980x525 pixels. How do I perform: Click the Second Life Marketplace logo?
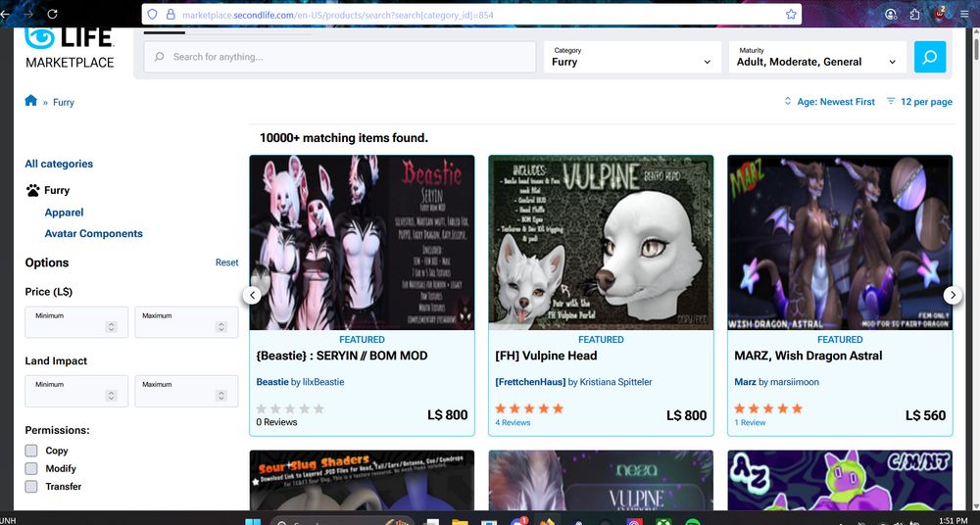70,47
